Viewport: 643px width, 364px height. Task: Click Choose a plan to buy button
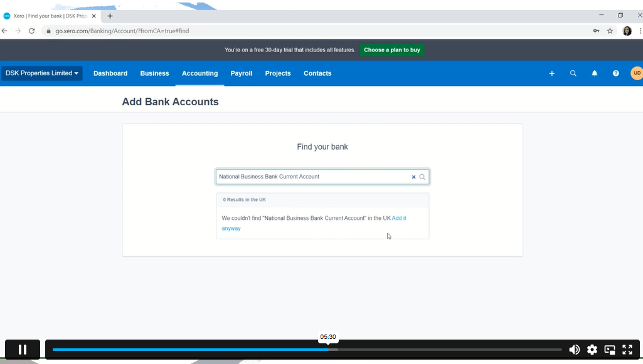[x=392, y=50]
